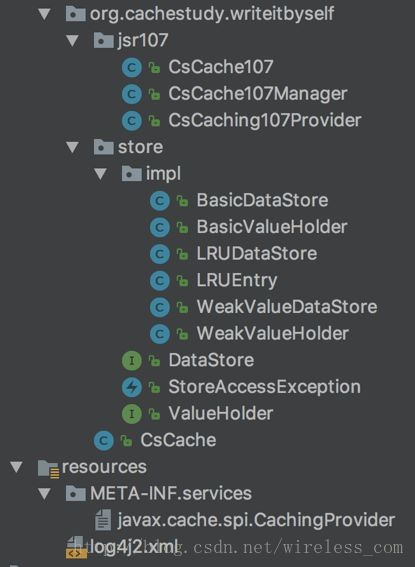Click the exception icon beside StoreAccessException
Viewport: 415px width, 567px height.
(x=131, y=387)
